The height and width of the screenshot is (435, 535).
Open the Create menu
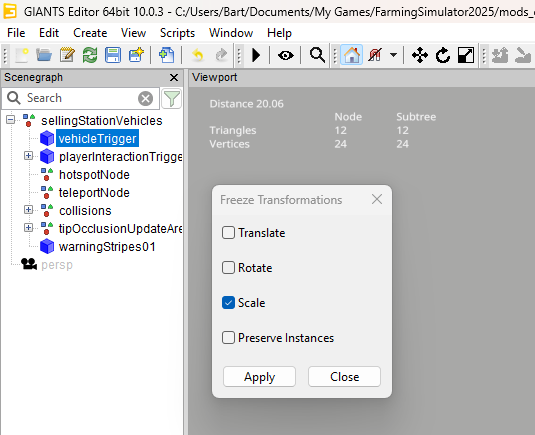tap(90, 33)
